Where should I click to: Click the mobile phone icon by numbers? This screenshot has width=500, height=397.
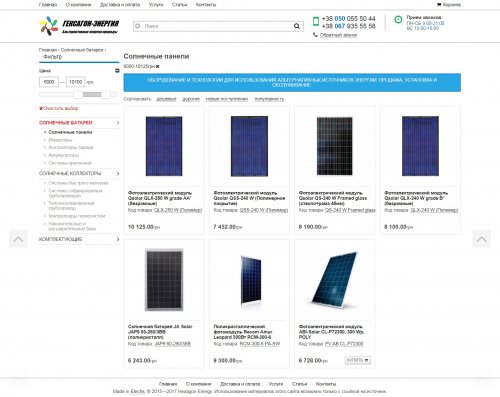point(315,21)
